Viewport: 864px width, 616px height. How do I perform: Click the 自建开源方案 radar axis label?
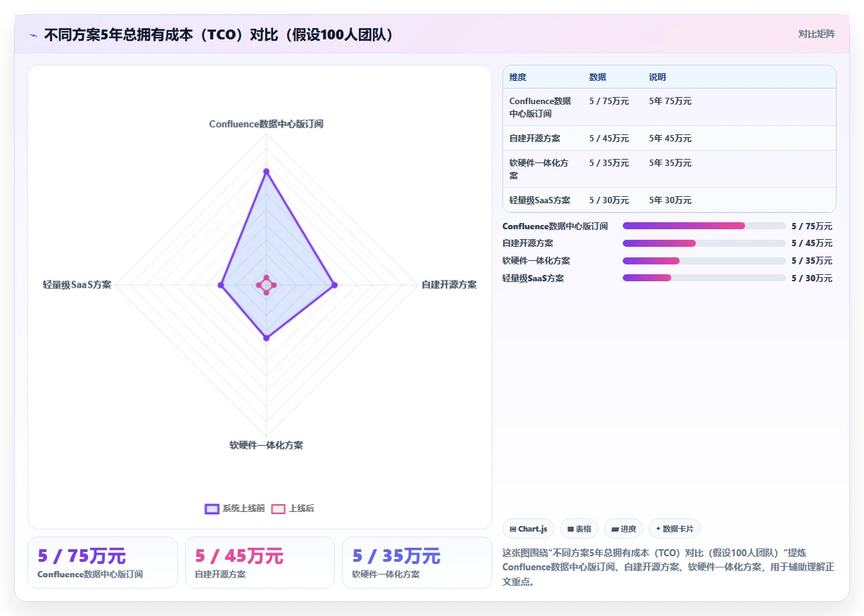click(449, 285)
